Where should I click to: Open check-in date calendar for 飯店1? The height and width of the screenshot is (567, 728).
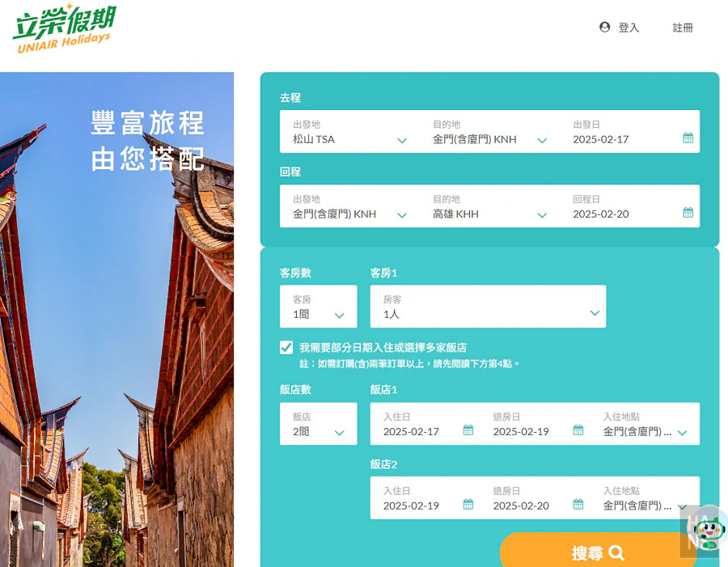pyautogui.click(x=468, y=432)
